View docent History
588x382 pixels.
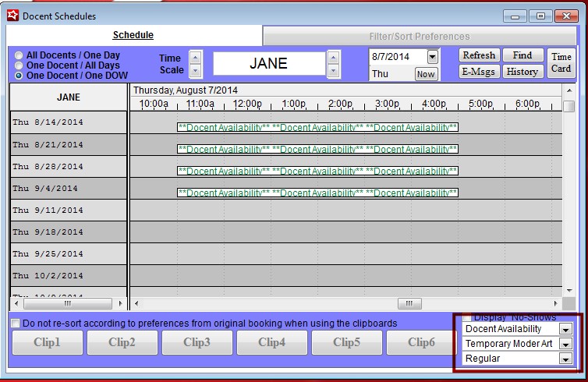522,72
